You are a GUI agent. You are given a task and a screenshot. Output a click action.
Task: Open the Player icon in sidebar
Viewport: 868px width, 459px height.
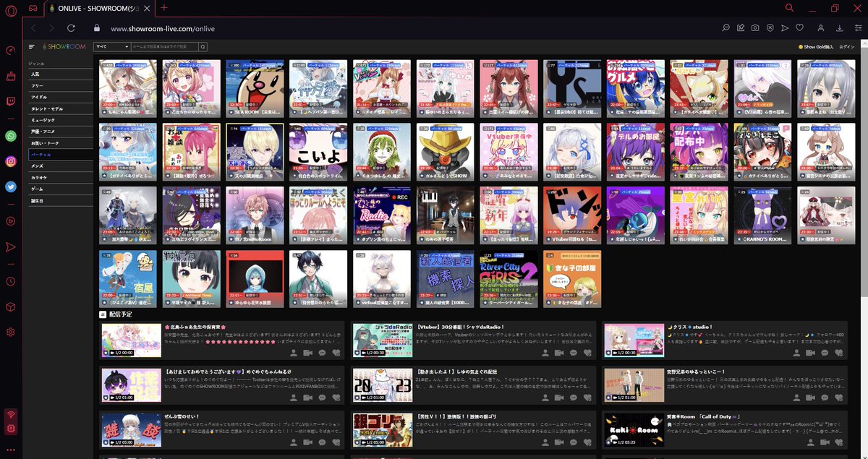click(x=10, y=221)
